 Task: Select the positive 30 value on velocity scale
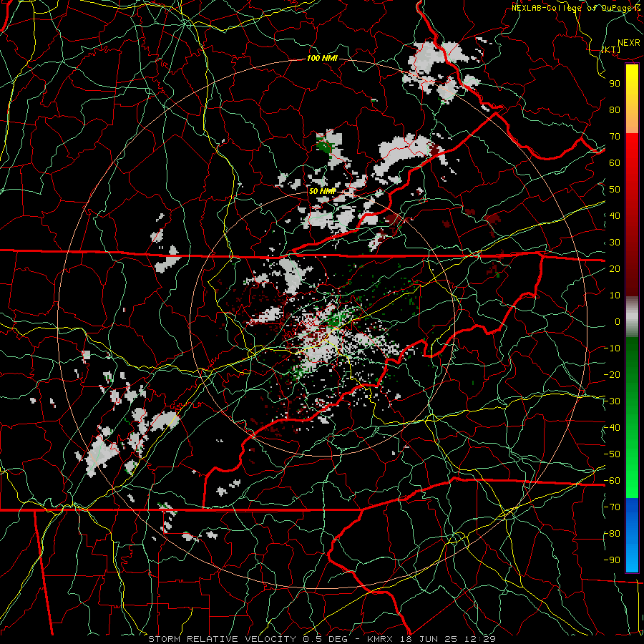[x=615, y=243]
